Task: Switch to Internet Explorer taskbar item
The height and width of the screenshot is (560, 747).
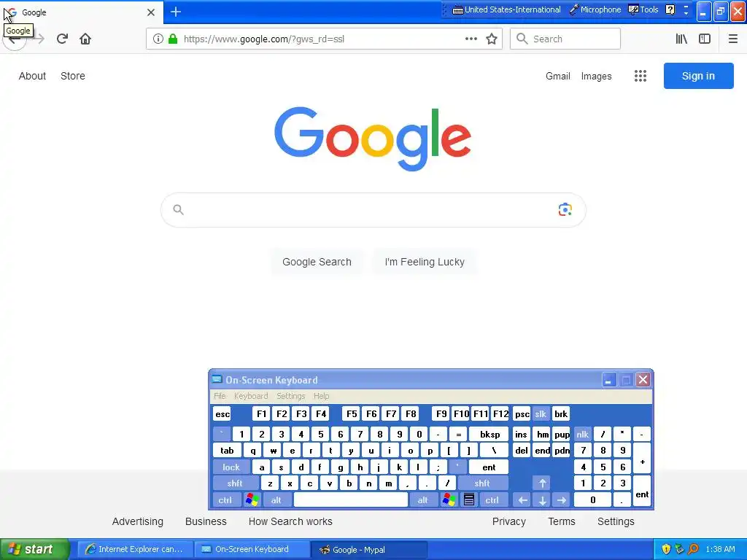Action: click(135, 549)
